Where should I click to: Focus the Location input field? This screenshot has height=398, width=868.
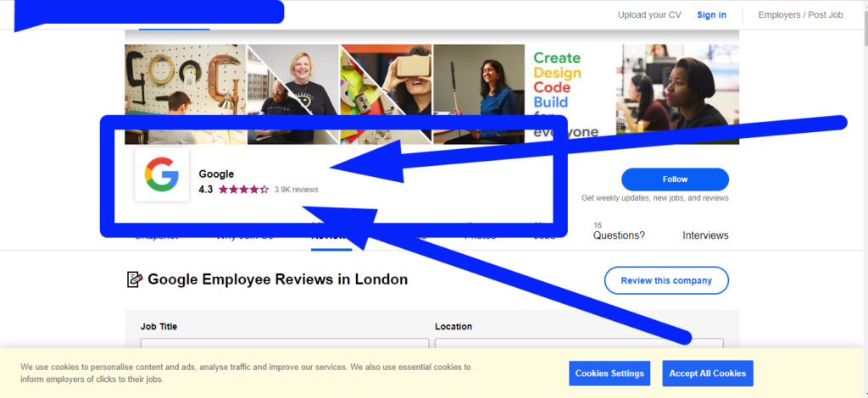point(579,344)
